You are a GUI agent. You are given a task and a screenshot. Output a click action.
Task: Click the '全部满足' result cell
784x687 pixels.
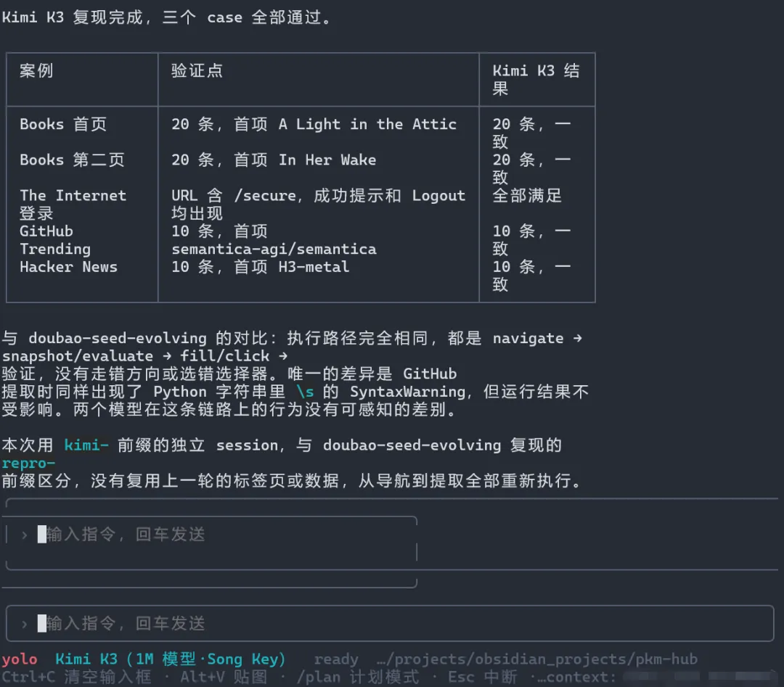click(x=528, y=195)
